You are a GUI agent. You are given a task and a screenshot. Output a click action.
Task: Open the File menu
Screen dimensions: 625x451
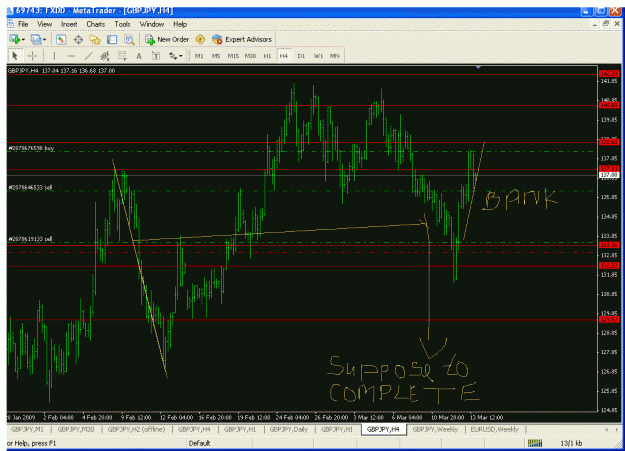click(x=23, y=24)
